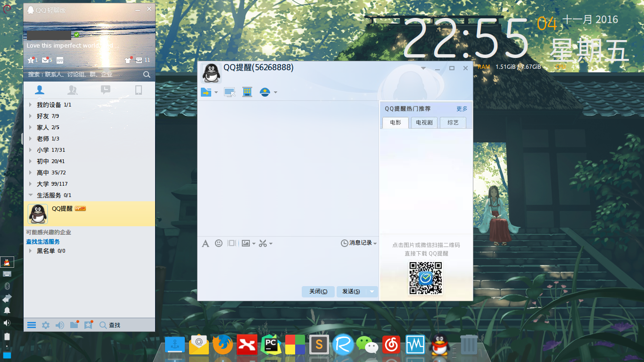The image size is (644, 362).
Task: Collapse the 生活服务 group
Action: [31, 195]
